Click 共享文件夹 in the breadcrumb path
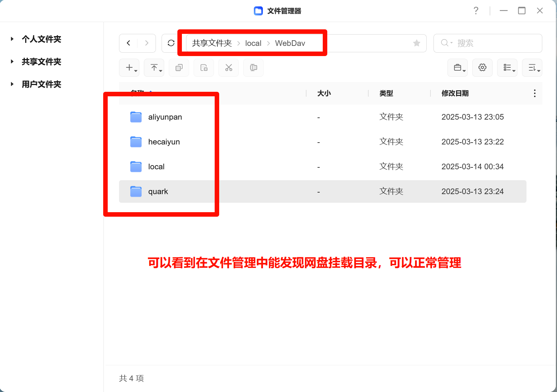 click(212, 43)
